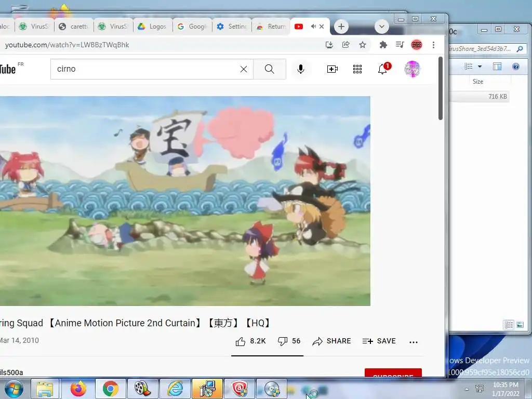Open the Create video camera icon
Image resolution: width=532 pixels, height=399 pixels.
332,69
